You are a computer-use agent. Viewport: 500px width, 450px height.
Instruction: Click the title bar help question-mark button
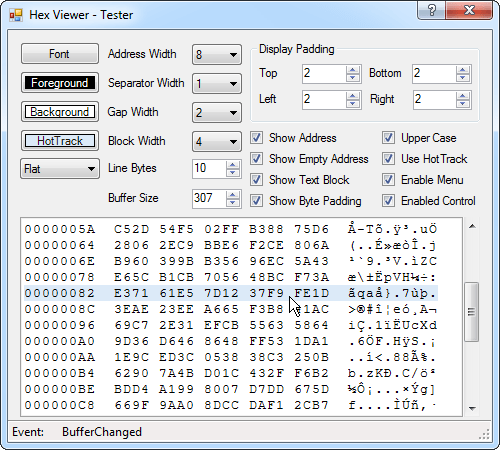tap(431, 10)
